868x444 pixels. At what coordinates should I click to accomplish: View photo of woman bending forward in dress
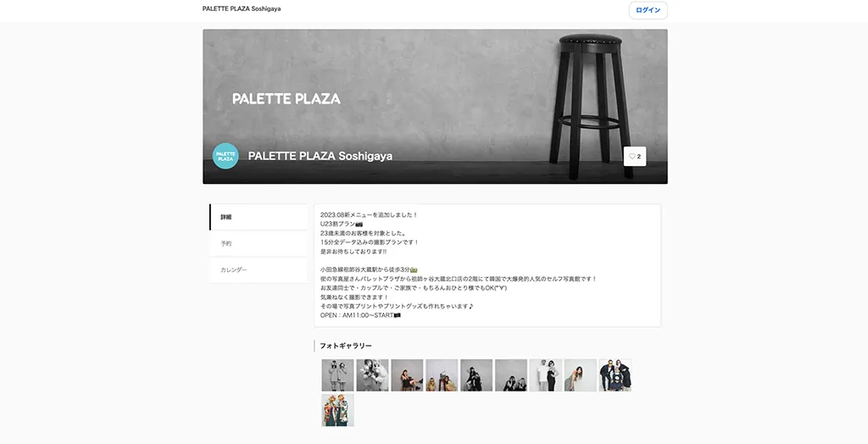click(x=580, y=375)
